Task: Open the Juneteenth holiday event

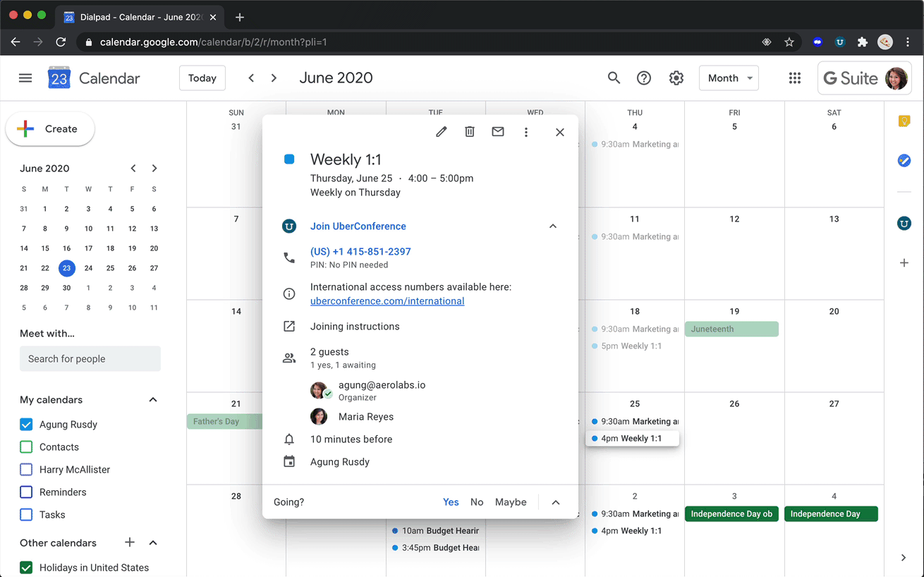Action: [x=732, y=329]
